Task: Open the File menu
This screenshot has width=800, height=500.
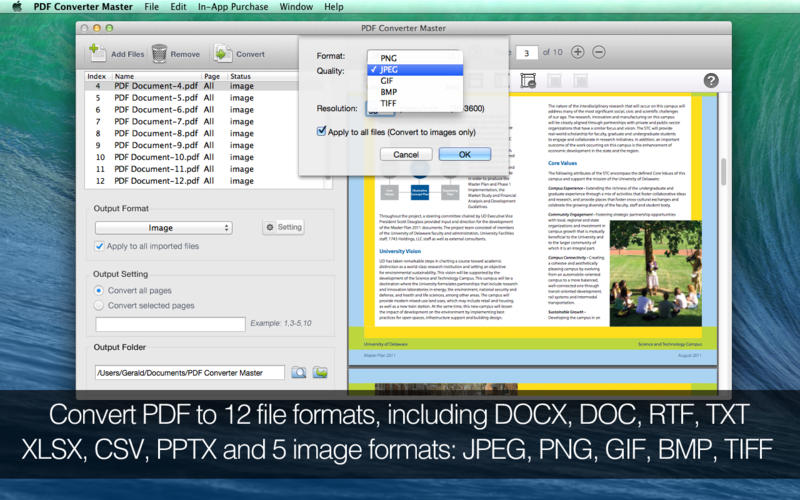Action: [152, 7]
